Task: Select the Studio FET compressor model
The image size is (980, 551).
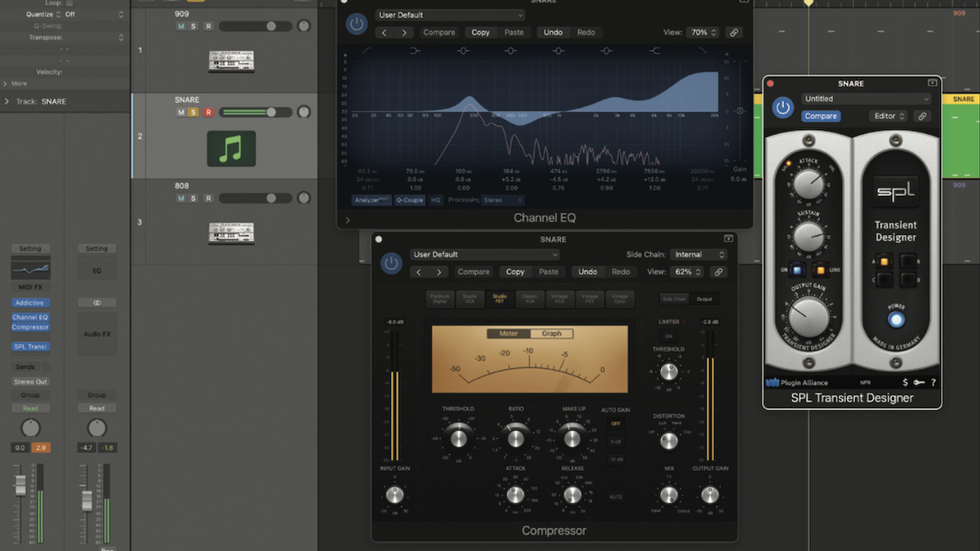Action: click(x=499, y=297)
